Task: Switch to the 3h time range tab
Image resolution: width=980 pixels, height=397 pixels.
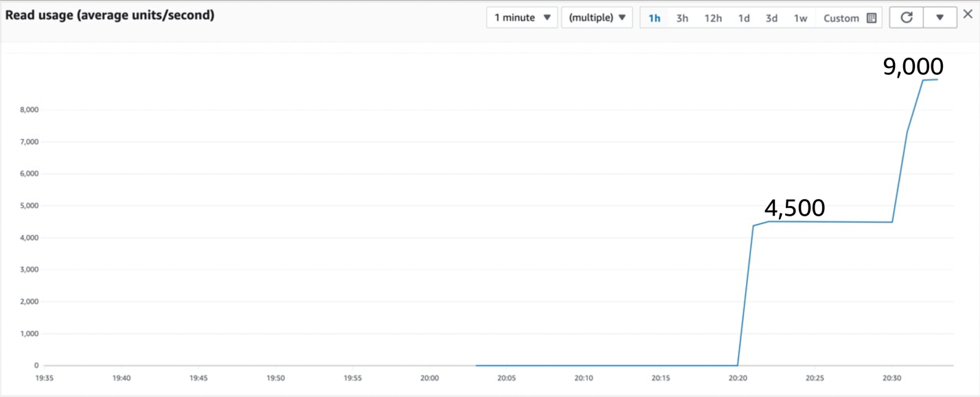Action: click(681, 18)
